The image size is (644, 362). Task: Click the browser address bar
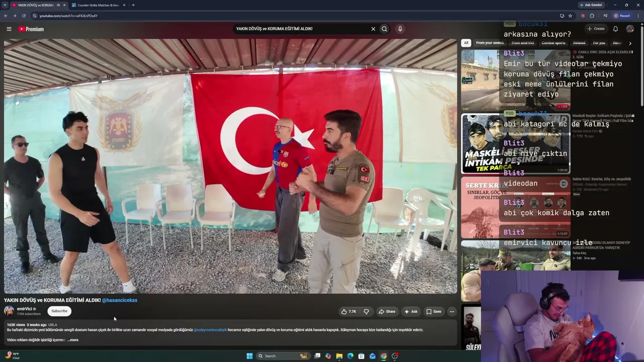click(297, 16)
